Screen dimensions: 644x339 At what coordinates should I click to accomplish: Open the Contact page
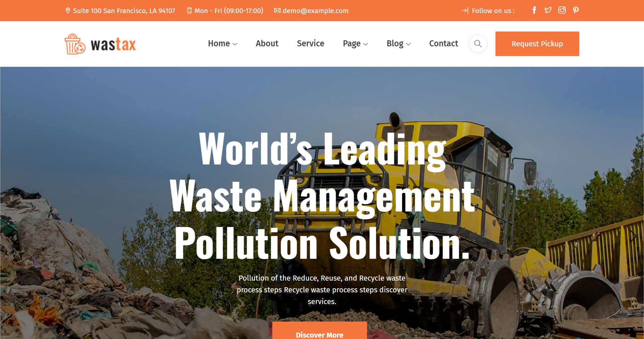(444, 44)
